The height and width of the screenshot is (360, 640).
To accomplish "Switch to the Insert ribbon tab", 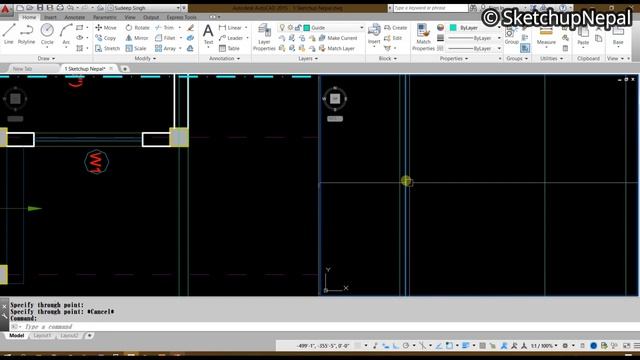I will point(50,17).
